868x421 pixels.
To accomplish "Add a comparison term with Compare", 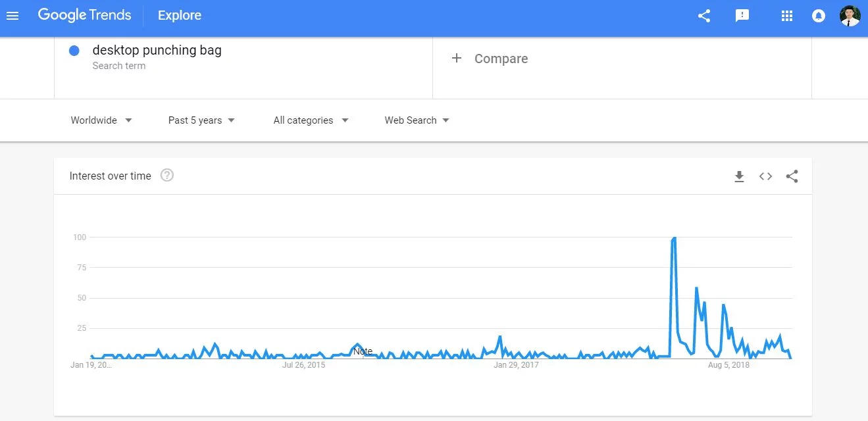I will point(490,59).
